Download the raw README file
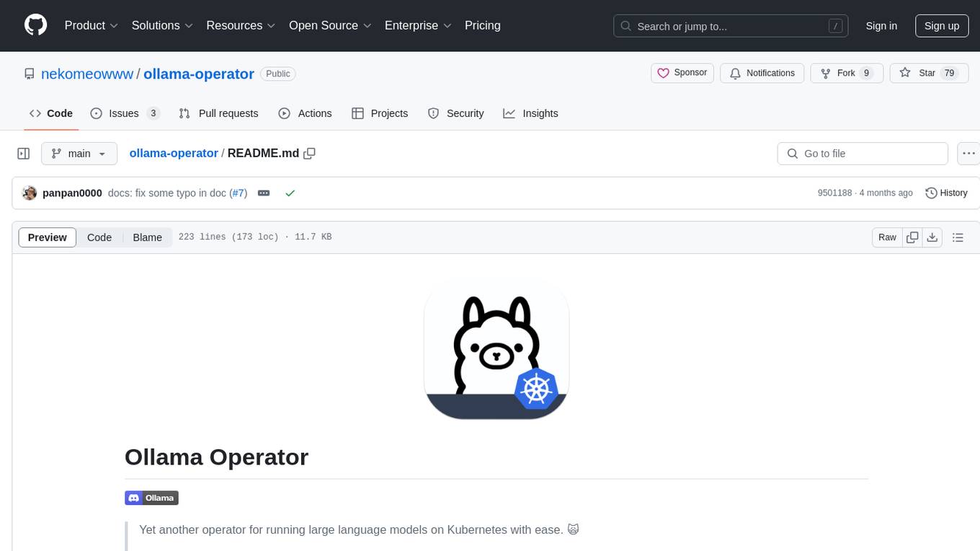 pyautogui.click(x=932, y=237)
